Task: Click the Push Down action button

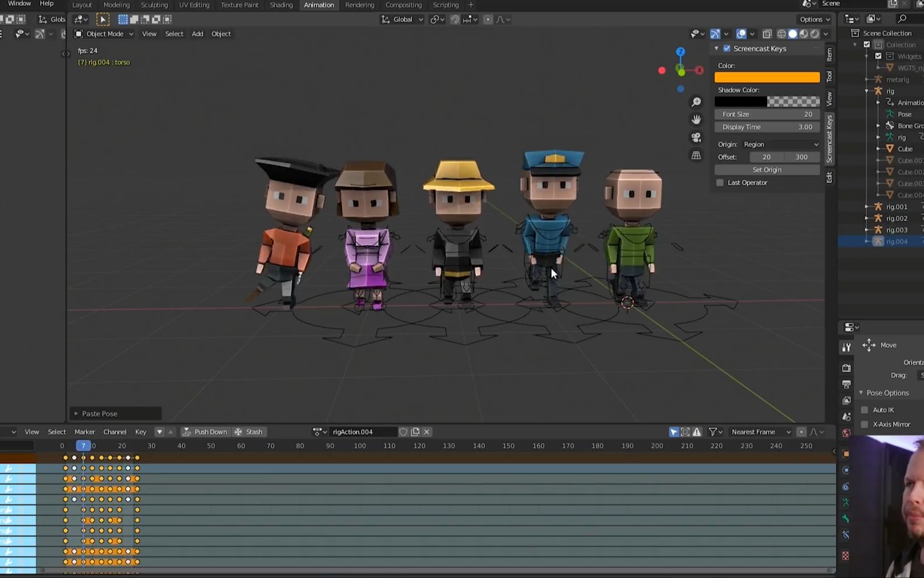Action: [205, 432]
